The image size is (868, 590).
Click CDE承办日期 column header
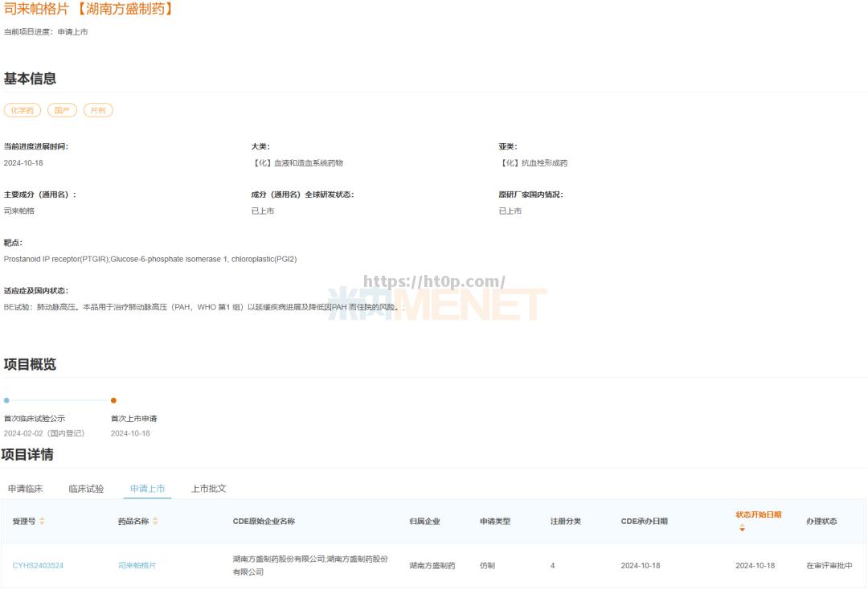tap(645, 522)
